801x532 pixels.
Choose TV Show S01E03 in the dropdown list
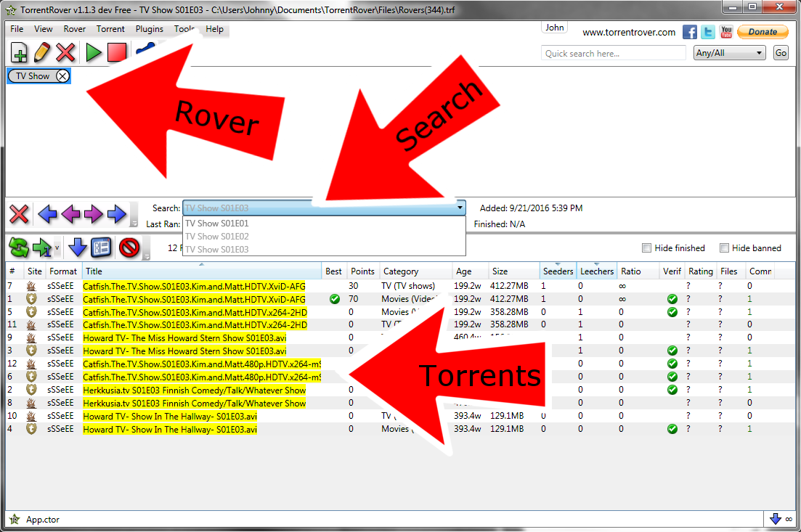coord(324,249)
